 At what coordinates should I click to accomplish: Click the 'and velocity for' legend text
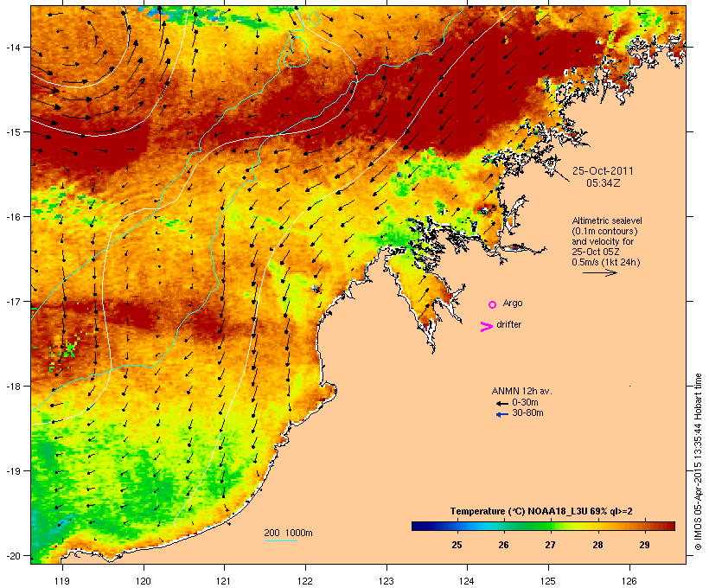click(603, 241)
